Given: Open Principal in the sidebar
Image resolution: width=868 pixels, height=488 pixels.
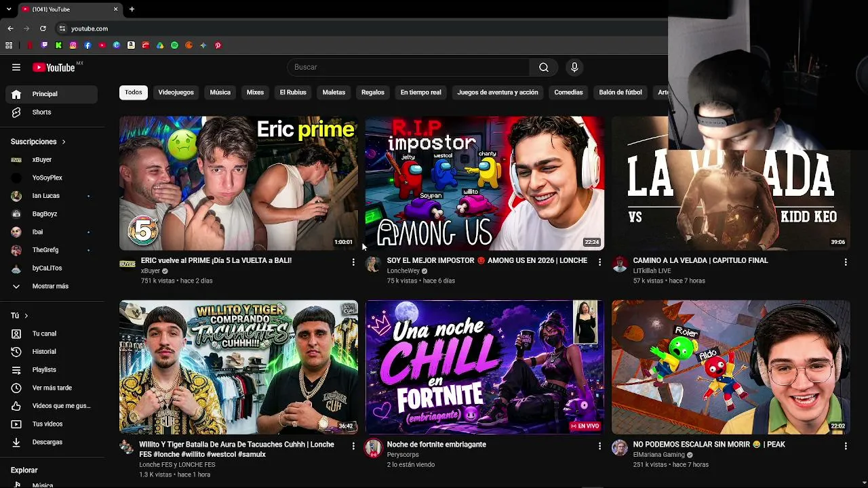Looking at the screenshot, I should tap(52, 94).
